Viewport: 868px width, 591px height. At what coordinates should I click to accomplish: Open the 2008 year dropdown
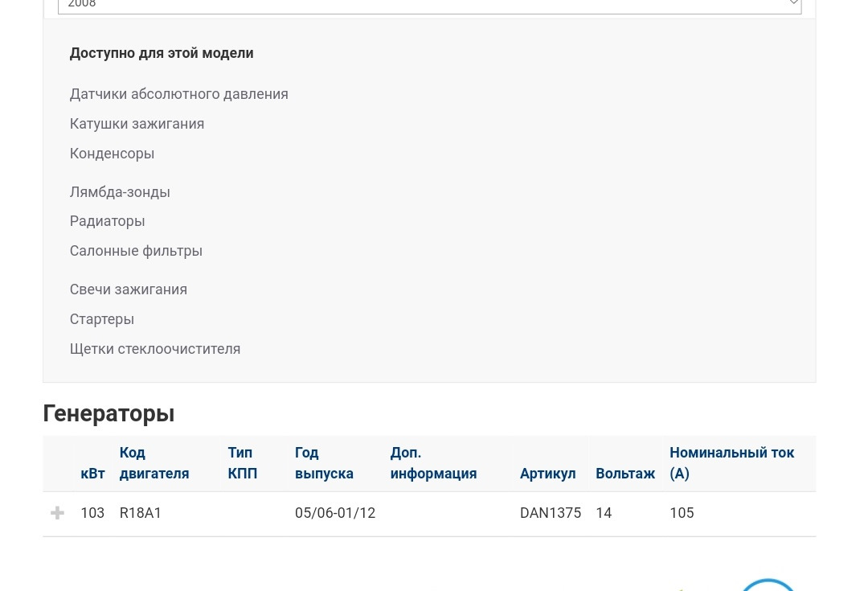coord(429,5)
